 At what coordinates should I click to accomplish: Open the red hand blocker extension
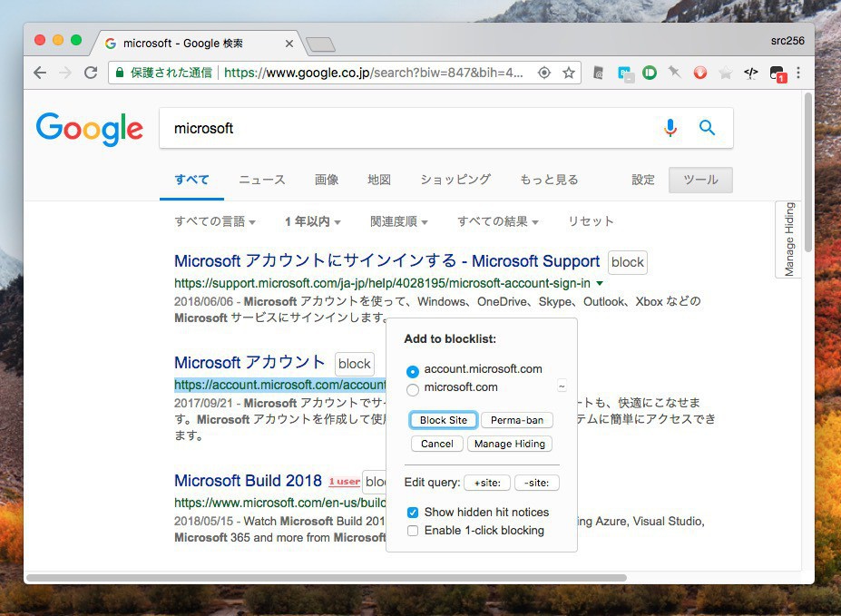[700, 73]
